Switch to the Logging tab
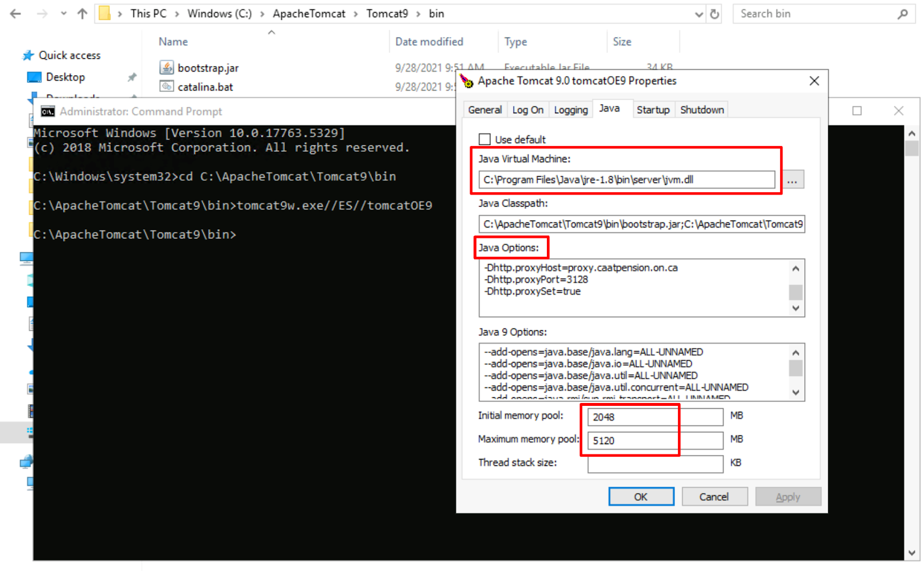Screen dimensions: 924x571 (x=571, y=110)
